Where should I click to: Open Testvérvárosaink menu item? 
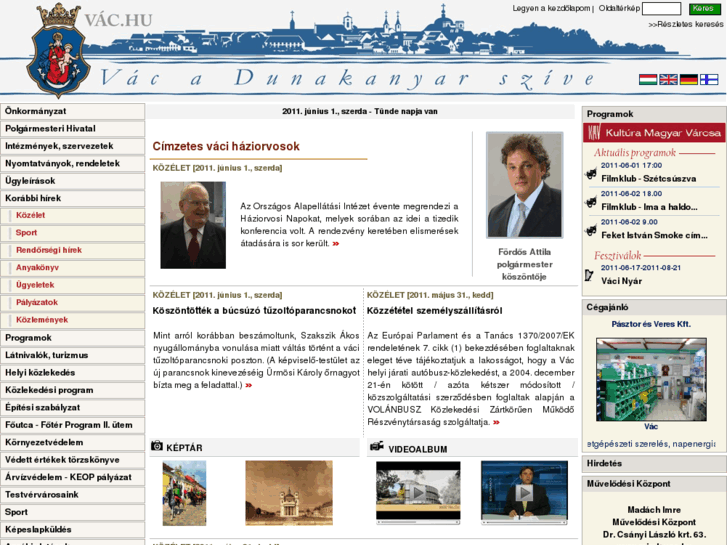(x=72, y=495)
